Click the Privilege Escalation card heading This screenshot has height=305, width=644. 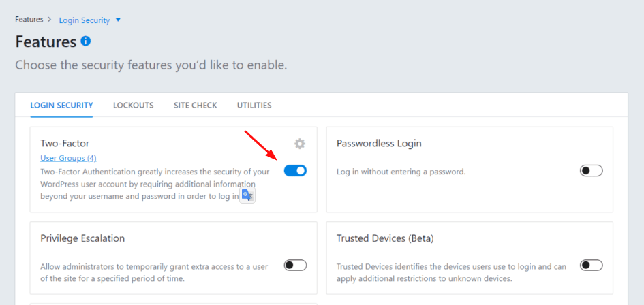coord(82,238)
